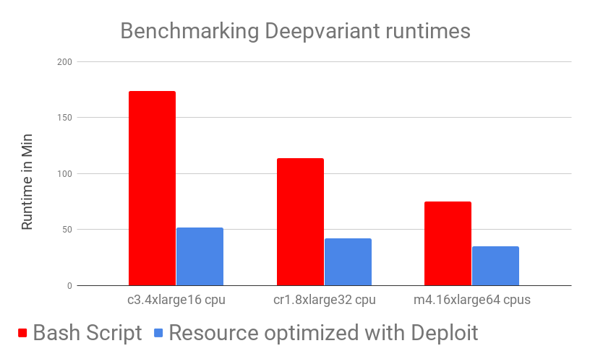Click the 150 y-axis tick label
590x364 pixels.
coord(64,118)
